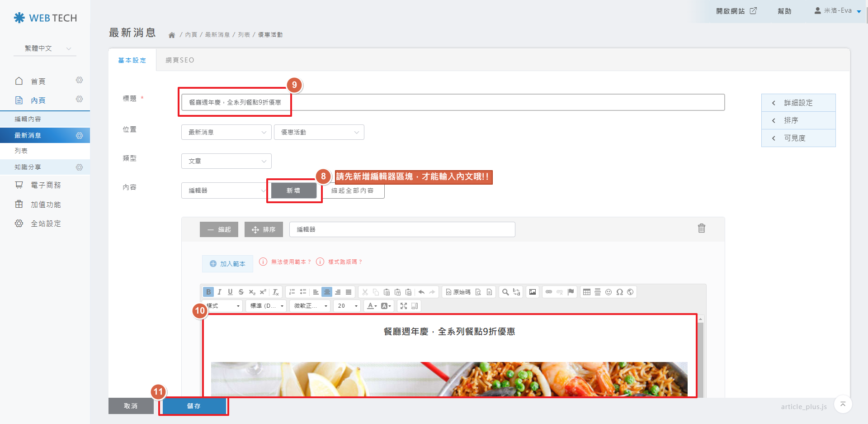Image resolution: width=868 pixels, height=424 pixels.
Task: Toggle bold formatting in the editor
Action: pos(208,292)
